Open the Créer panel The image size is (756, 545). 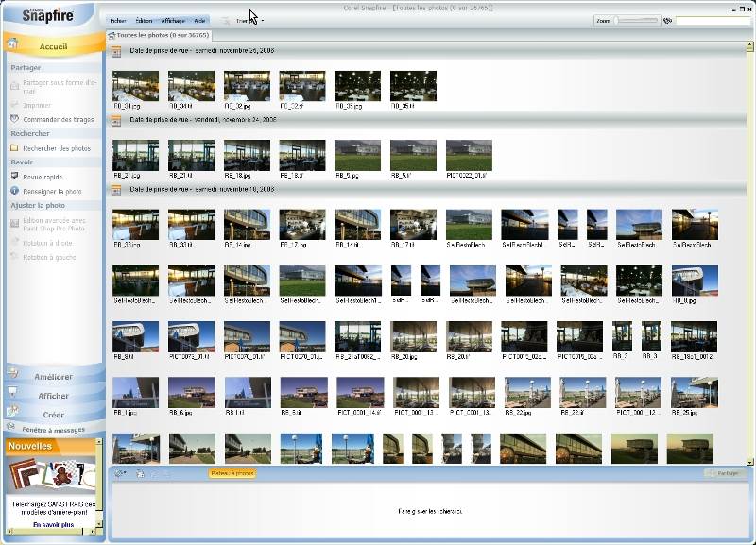tap(53, 415)
